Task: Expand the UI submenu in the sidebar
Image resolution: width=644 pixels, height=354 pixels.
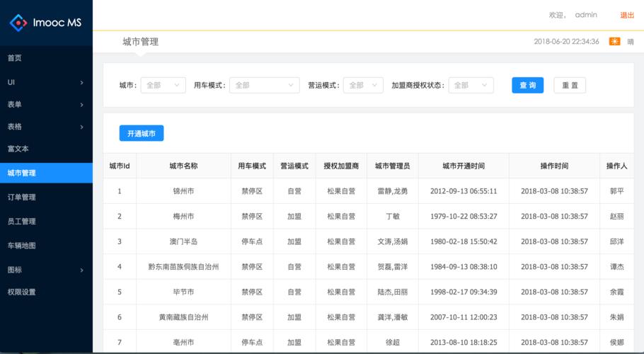Action: pos(47,82)
